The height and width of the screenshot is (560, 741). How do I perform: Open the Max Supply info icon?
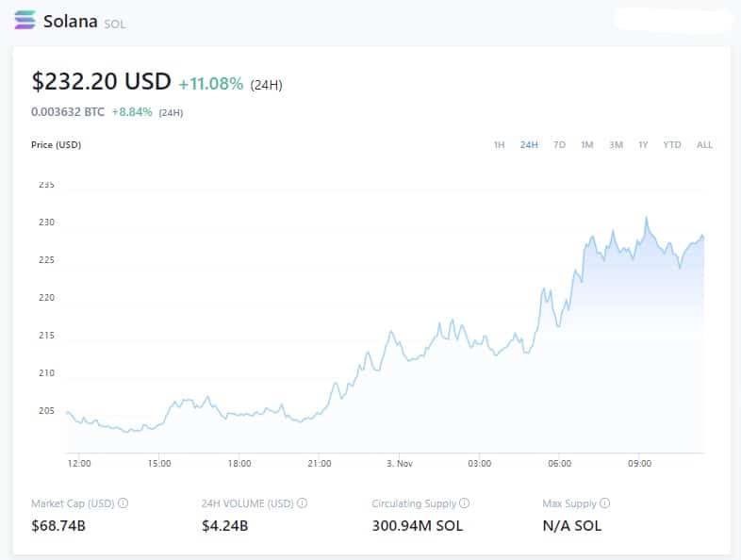pos(604,502)
